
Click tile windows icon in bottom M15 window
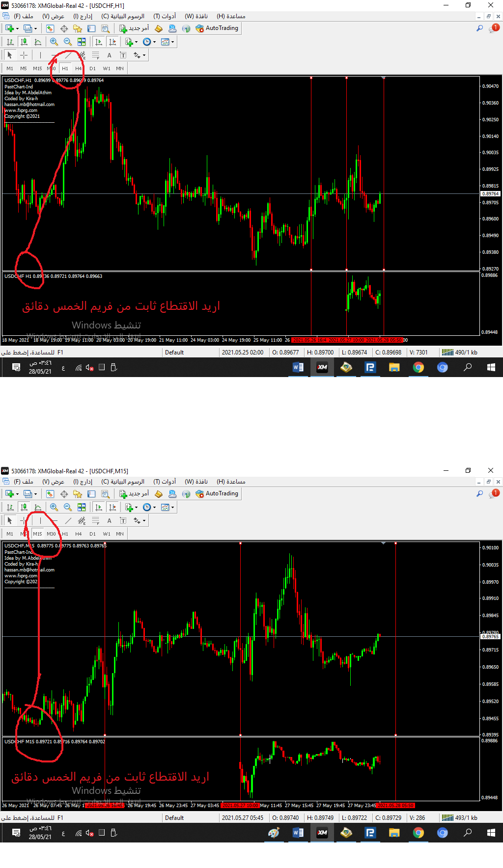(x=82, y=507)
